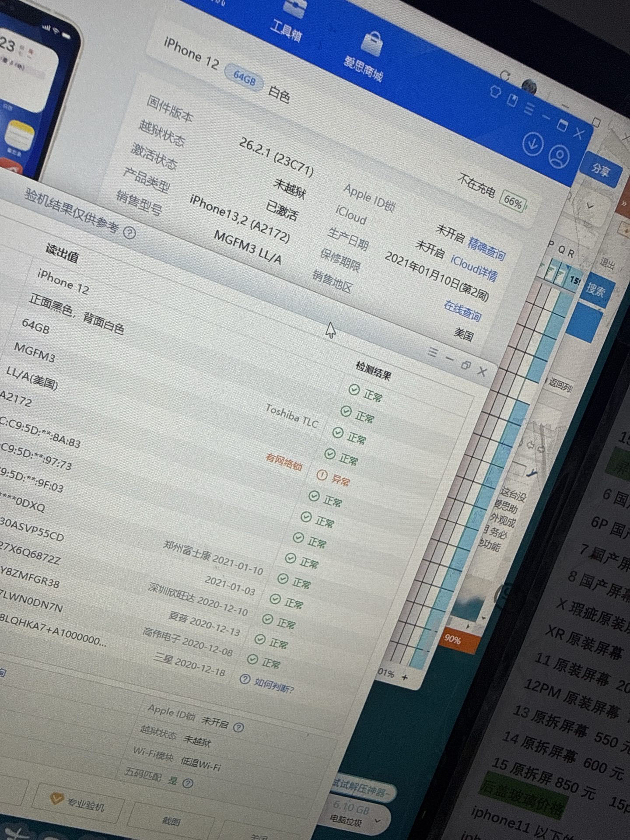Open the report dialog's hamburger menu icon
This screenshot has height=840, width=630.
click(432, 352)
